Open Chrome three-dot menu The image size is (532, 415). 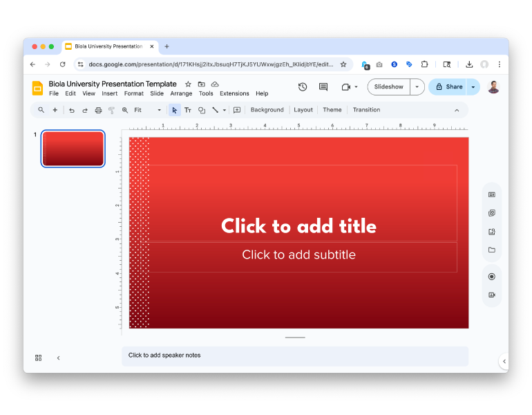tap(499, 64)
